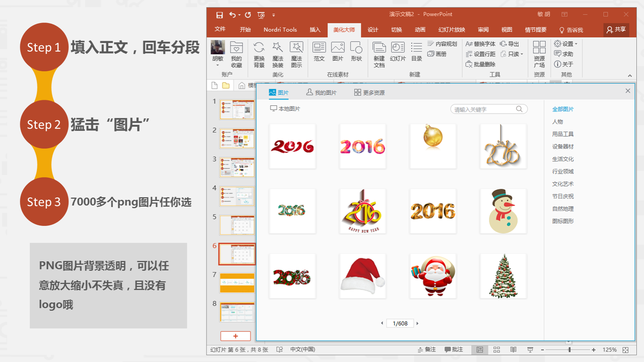
Task: Open 范文 sample documents library
Action: 319,52
